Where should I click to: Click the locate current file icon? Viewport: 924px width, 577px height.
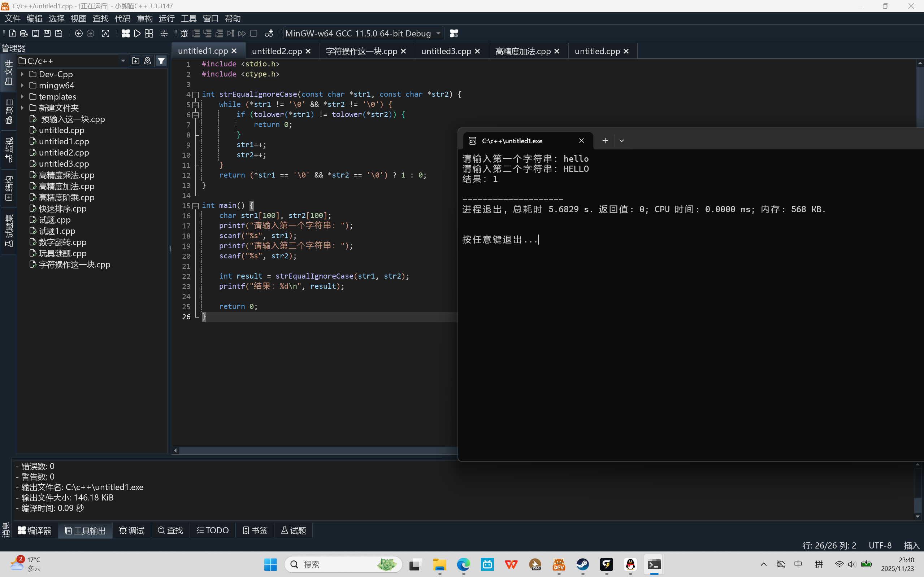click(x=147, y=61)
